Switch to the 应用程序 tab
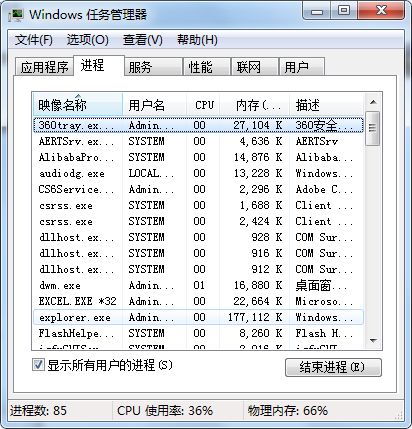 44,67
